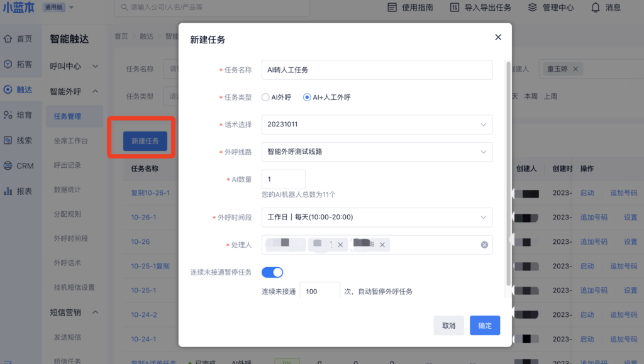Clear all handlers with the circle-x icon
The height and width of the screenshot is (364, 644).
[x=484, y=245]
